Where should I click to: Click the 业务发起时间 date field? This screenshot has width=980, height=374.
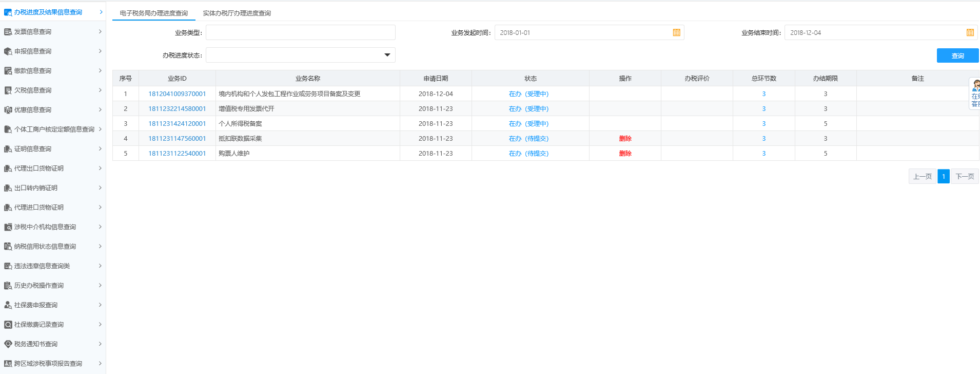pyautogui.click(x=589, y=32)
